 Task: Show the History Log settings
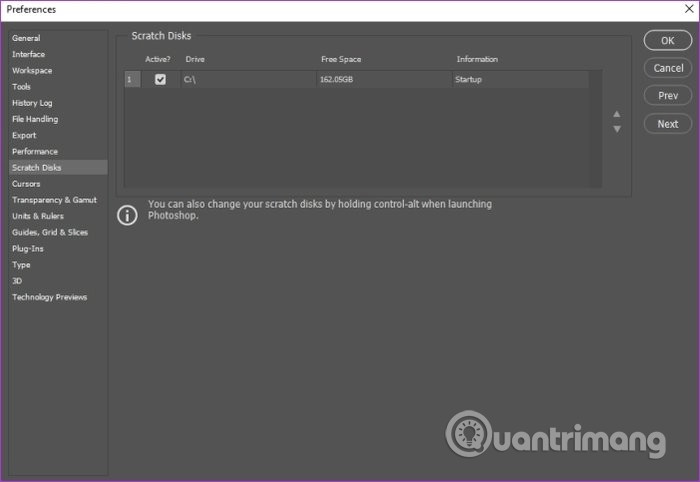point(32,103)
